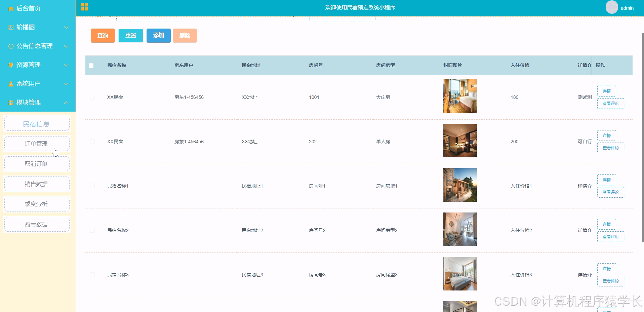This screenshot has height=312, width=644.
Task: Collapse the 模块管理 chevron
Action: [x=66, y=103]
